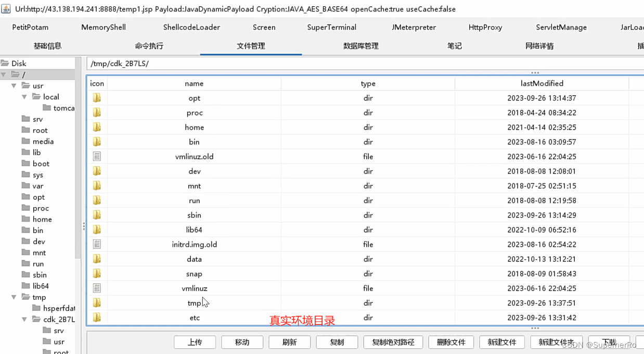Click the folder icon in the snap row
This screenshot has height=354, width=644.
97,273
